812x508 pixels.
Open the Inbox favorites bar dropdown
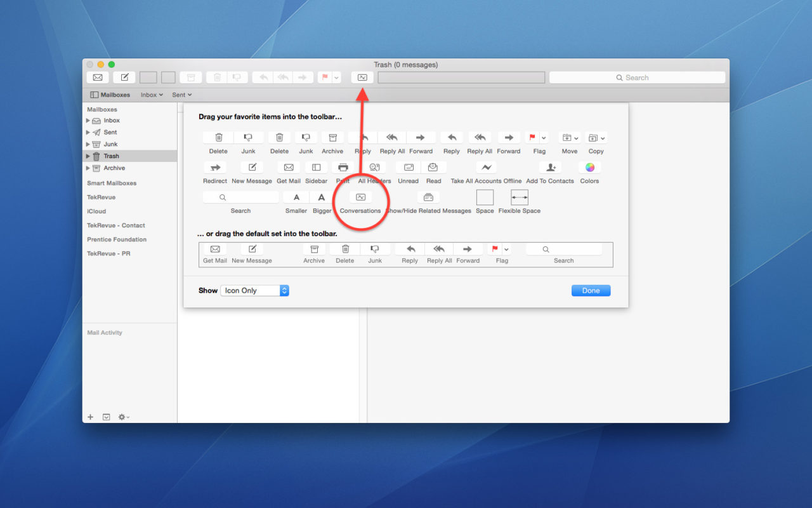click(152, 95)
